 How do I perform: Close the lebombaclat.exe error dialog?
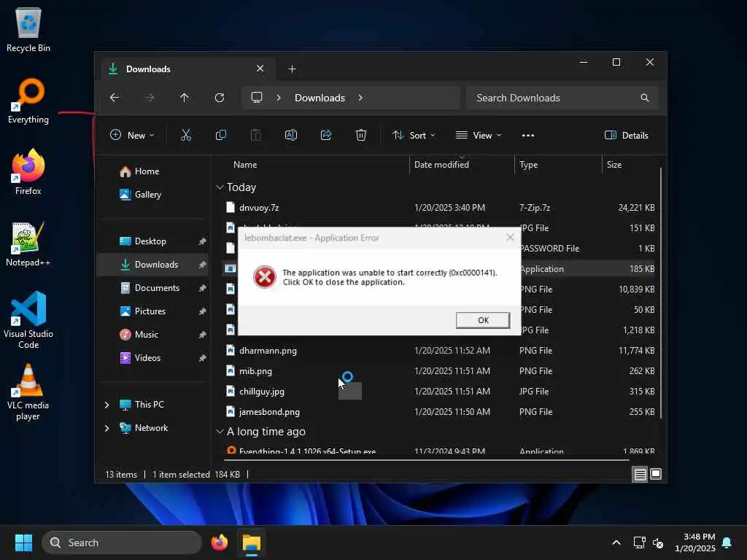[510, 237]
